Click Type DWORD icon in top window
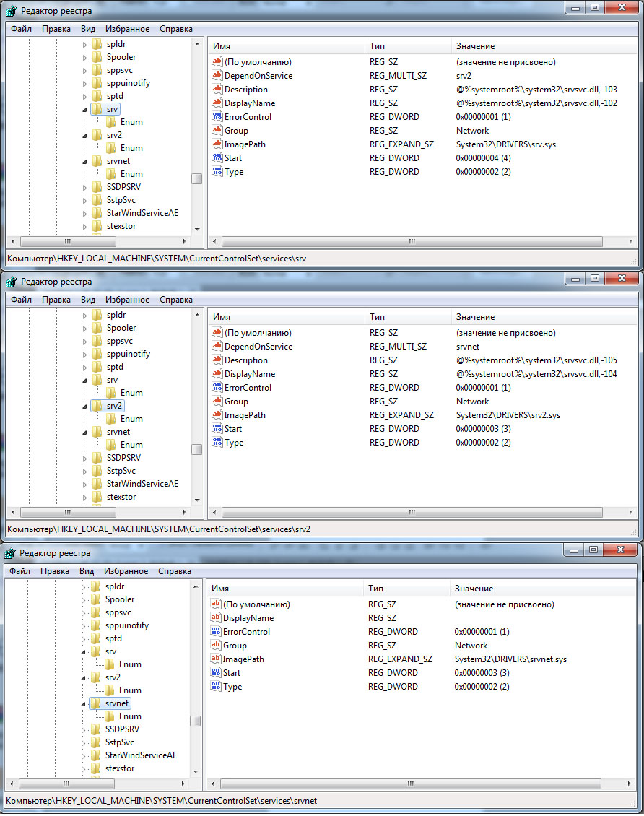This screenshot has height=816, width=644. click(217, 171)
